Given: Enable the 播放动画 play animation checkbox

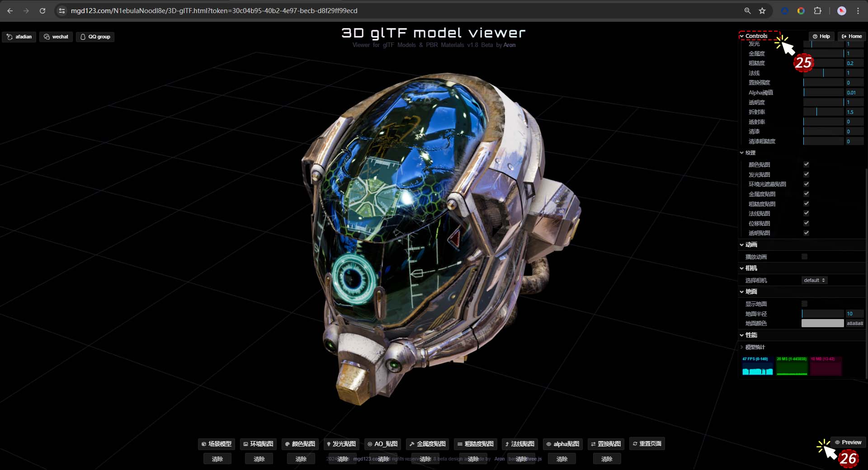Looking at the screenshot, I should coord(805,257).
